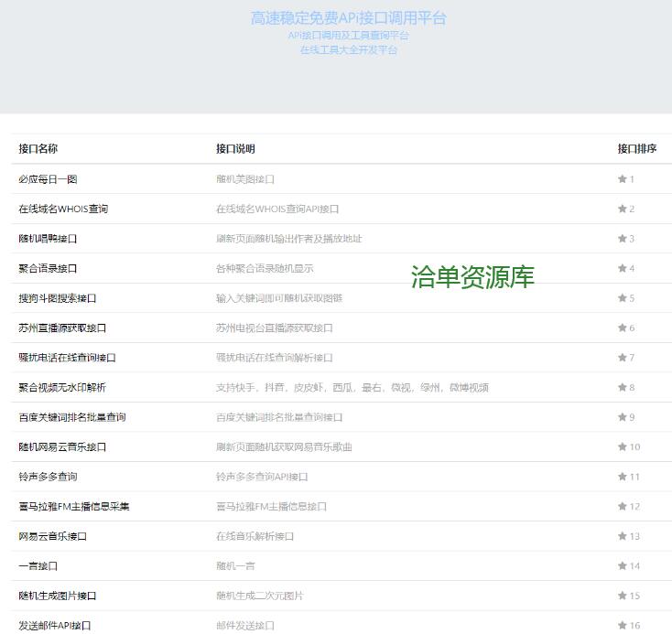Open the 搜狗斗图搜索接口 entry
Image resolution: width=672 pixels, height=634 pixels.
58,298
